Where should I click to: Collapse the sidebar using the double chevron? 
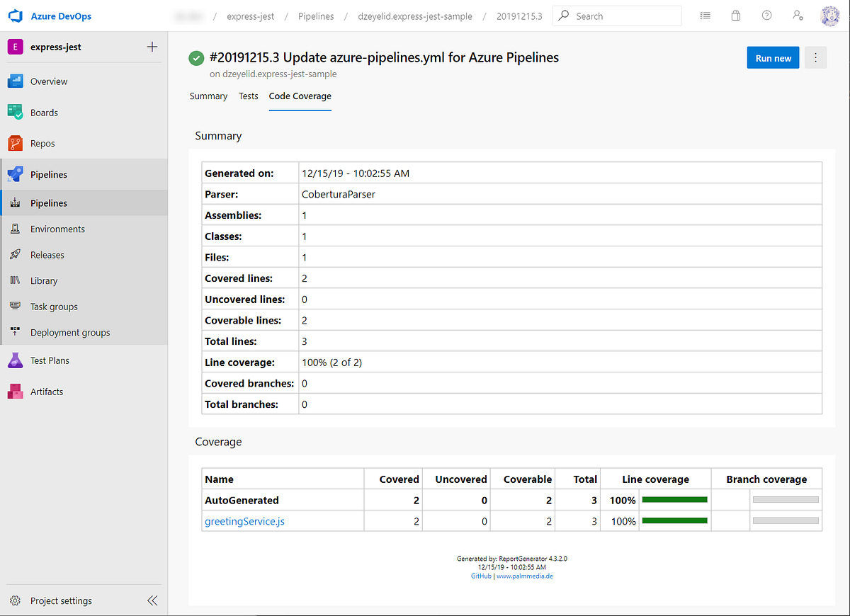pos(152,600)
